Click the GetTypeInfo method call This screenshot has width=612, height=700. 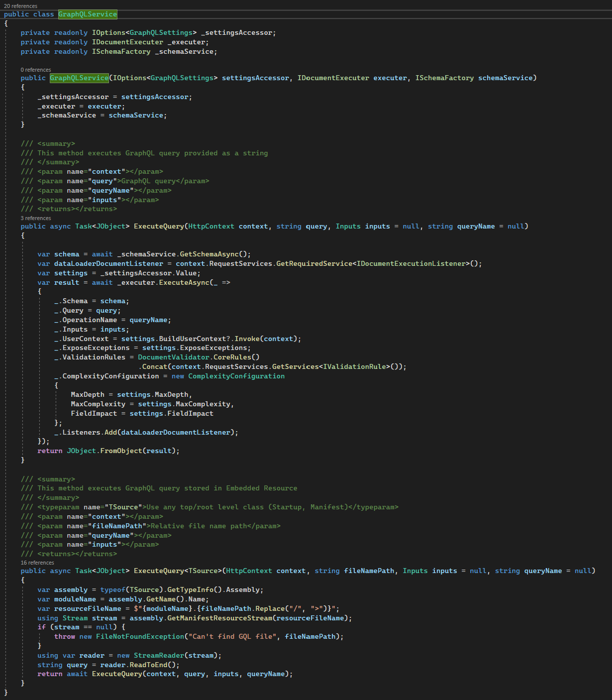point(190,590)
